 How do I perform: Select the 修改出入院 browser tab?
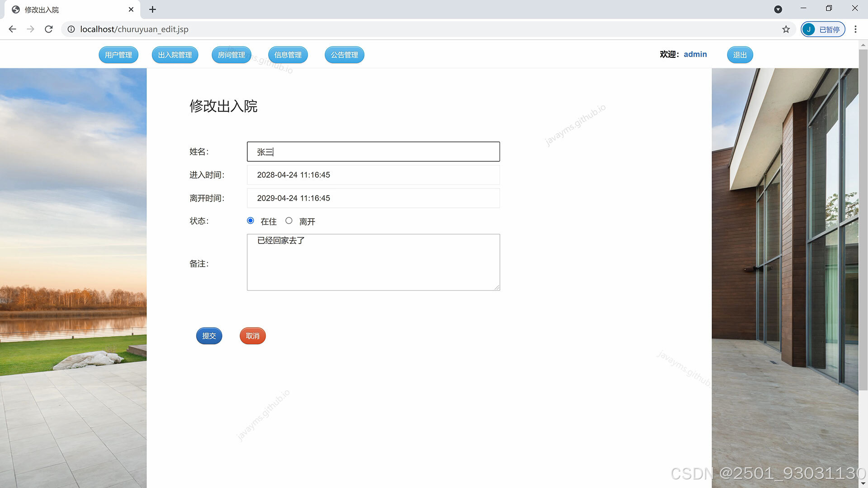(x=72, y=9)
